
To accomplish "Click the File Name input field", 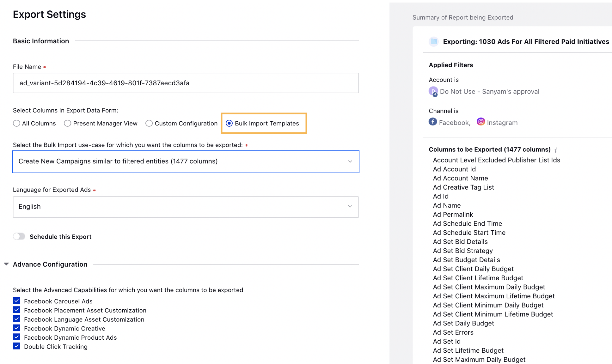I will 186,83.
